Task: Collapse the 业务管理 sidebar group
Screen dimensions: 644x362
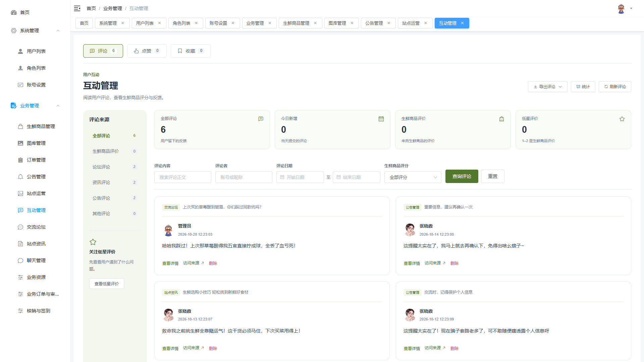Action: (58, 106)
